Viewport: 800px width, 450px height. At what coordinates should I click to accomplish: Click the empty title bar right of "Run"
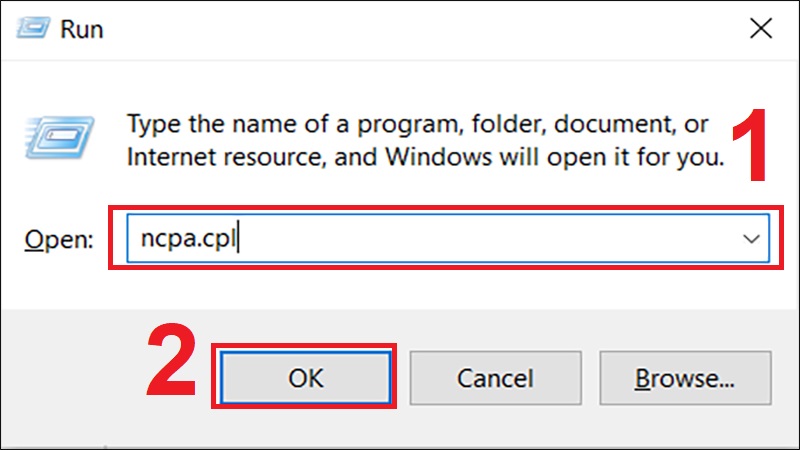tap(400, 29)
